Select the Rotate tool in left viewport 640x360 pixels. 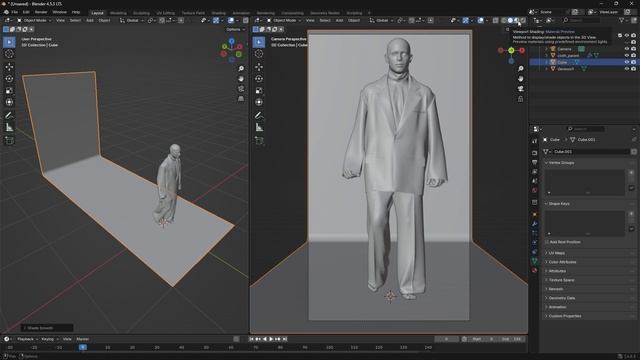(9, 78)
